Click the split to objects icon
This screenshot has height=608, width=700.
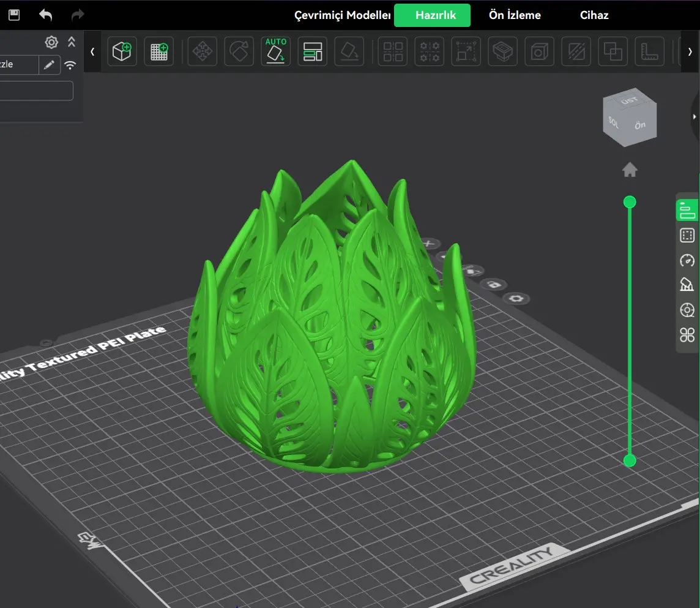393,51
